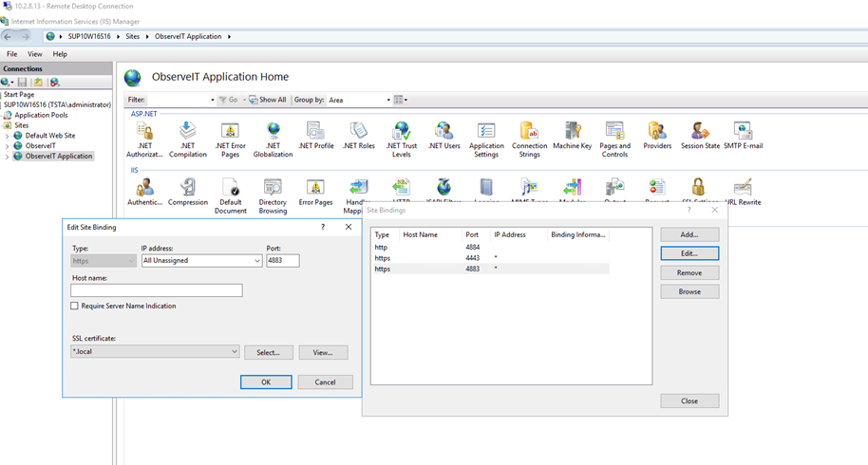This screenshot has width=868, height=465.
Task: Click OK in Edit Site Binding dialog
Action: coord(266,381)
